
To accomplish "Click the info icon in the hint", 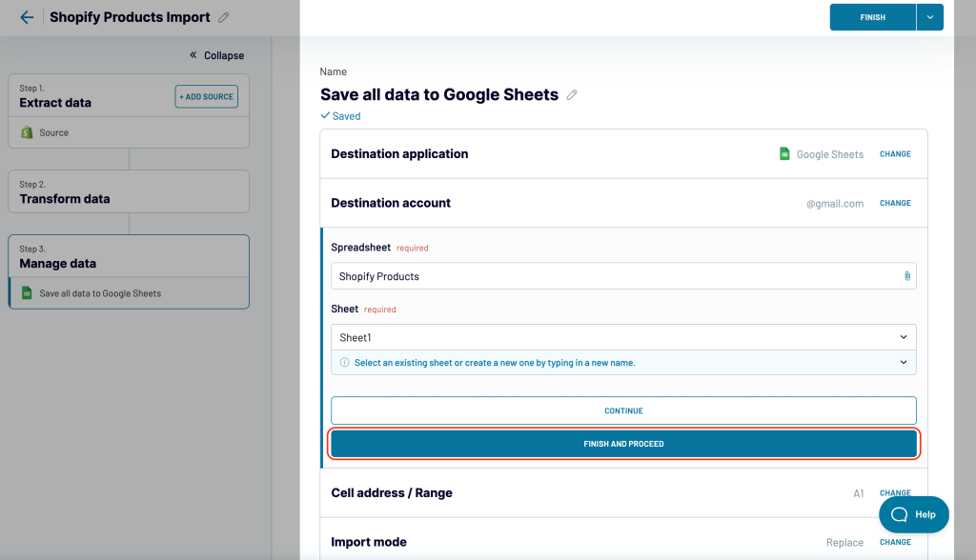I will [x=344, y=362].
